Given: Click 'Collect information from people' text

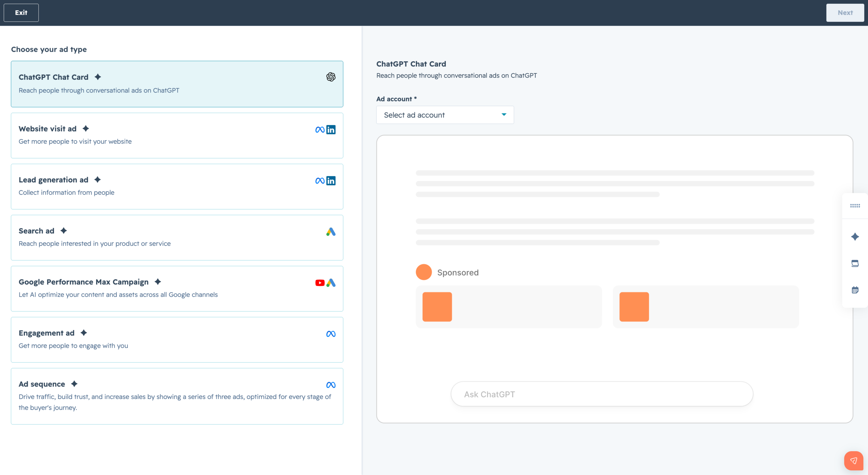Looking at the screenshot, I should (x=66, y=193).
